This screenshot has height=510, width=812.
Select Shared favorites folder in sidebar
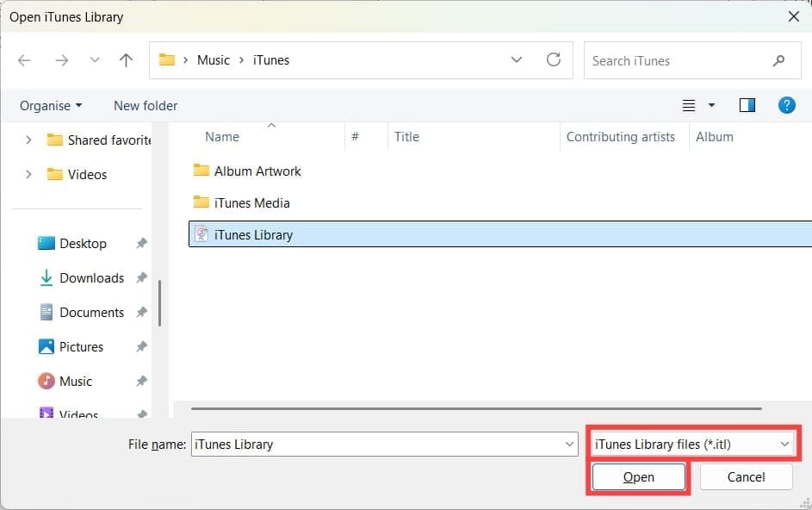pyautogui.click(x=99, y=140)
